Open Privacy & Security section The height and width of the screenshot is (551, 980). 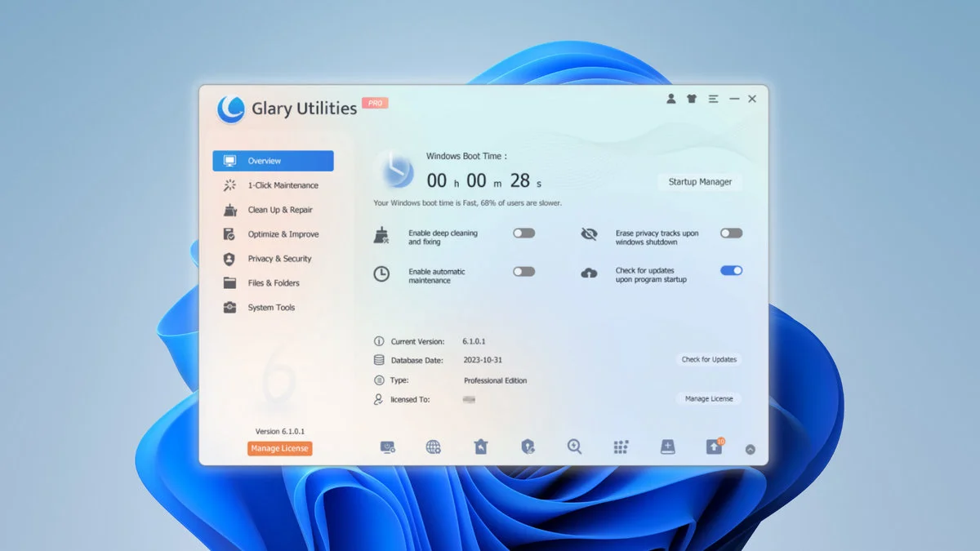278,259
